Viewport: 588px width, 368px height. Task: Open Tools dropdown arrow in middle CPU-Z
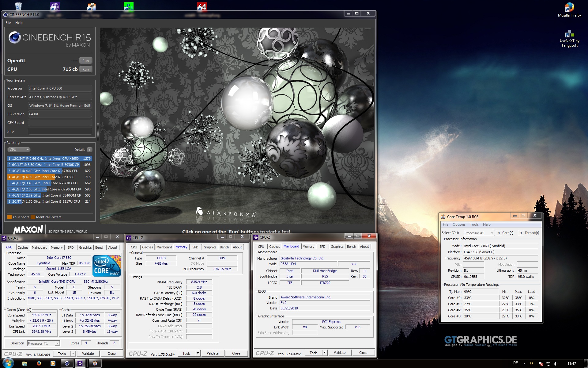pos(198,353)
